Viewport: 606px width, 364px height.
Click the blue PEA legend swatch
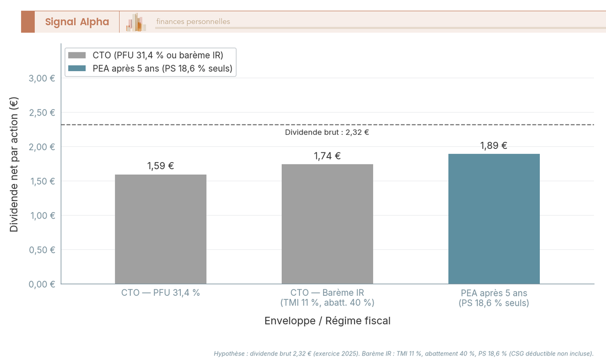(77, 69)
